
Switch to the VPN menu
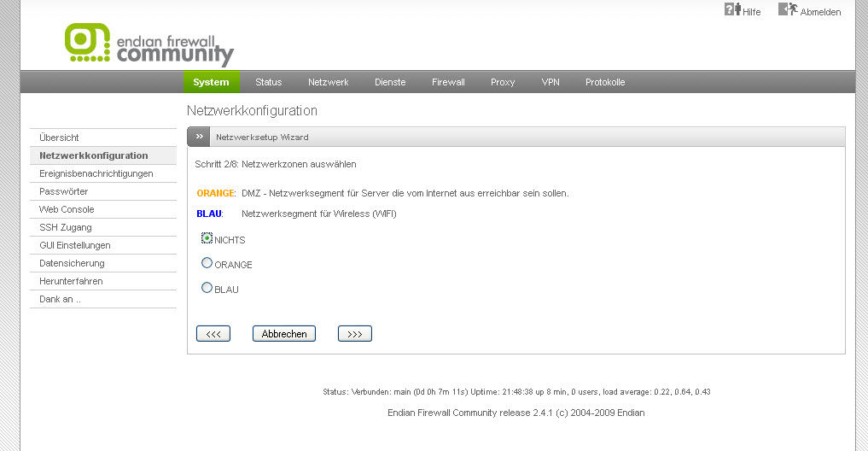coord(551,82)
